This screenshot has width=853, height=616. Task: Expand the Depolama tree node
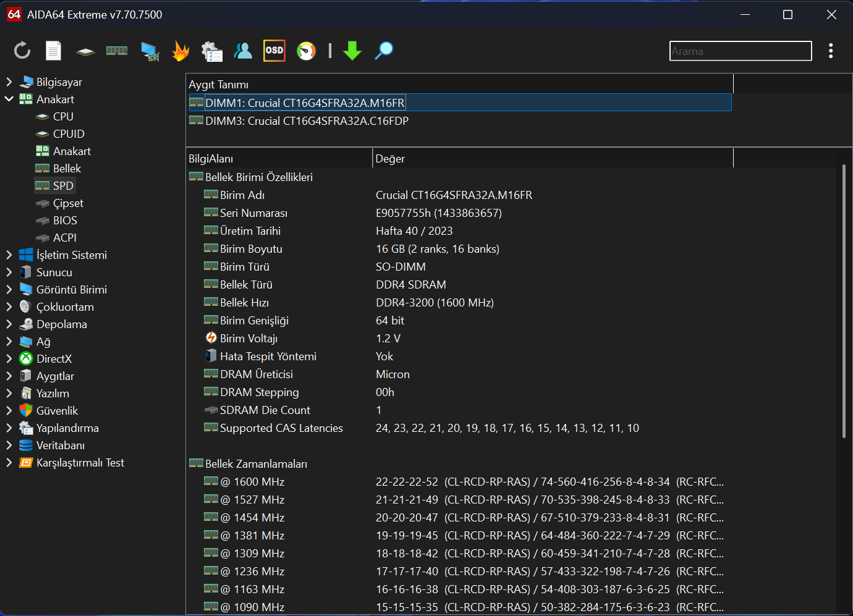9,324
